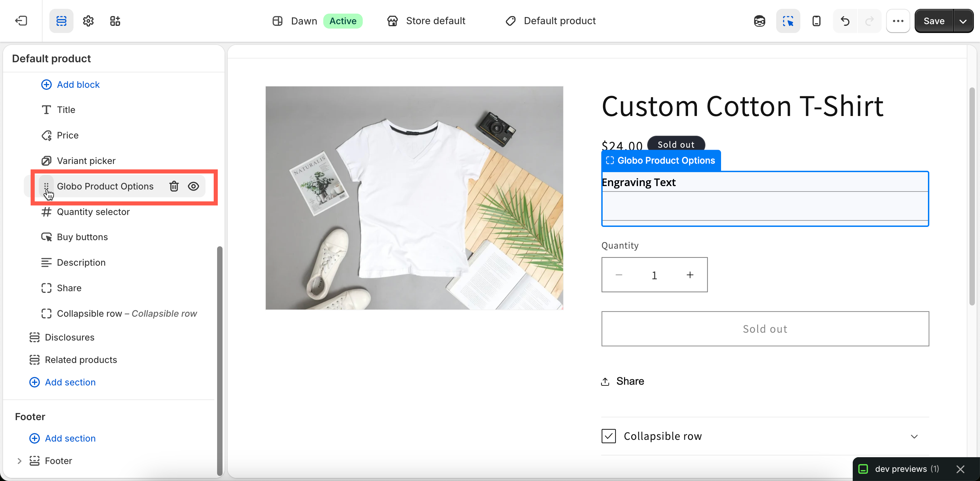The image size is (980, 481).
Task: Open the Store default market selector
Action: coord(426,21)
